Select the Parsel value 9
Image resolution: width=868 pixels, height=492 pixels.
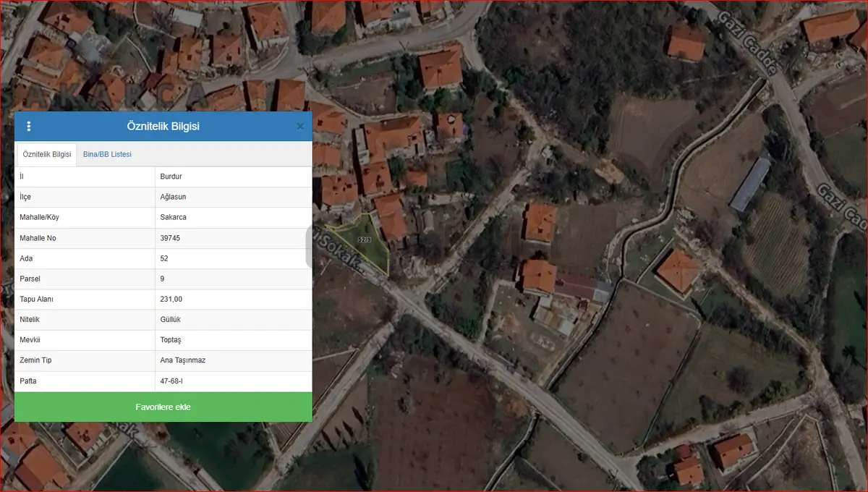point(162,279)
